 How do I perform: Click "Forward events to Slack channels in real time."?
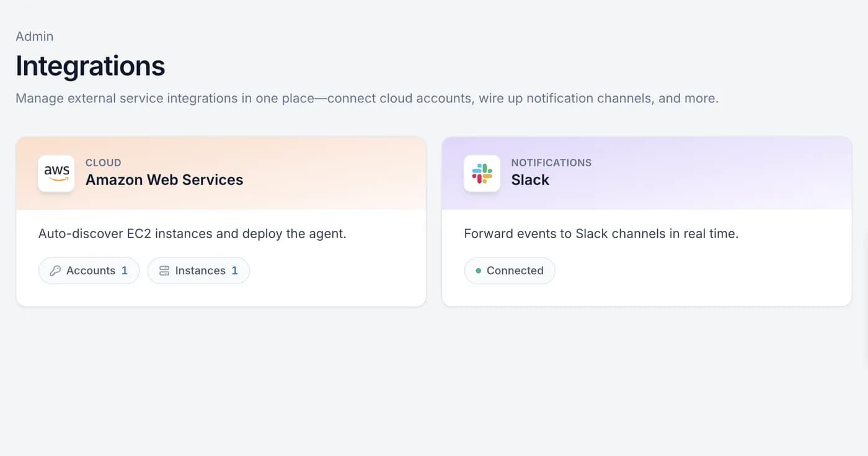point(601,234)
